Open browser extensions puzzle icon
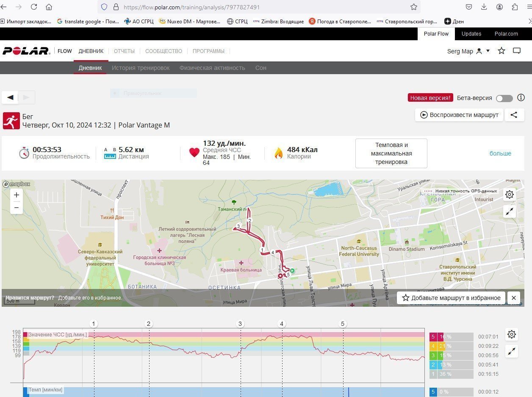This screenshot has width=532, height=397. point(515,7)
